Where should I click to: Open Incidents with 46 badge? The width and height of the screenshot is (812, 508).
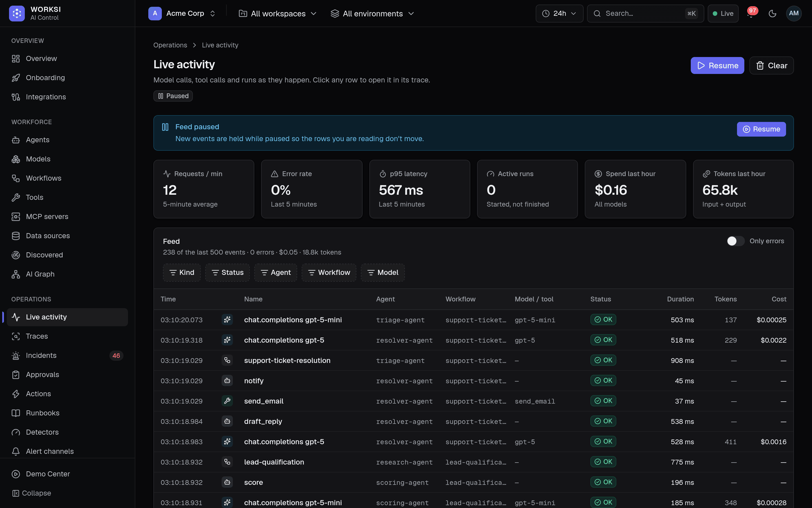67,356
